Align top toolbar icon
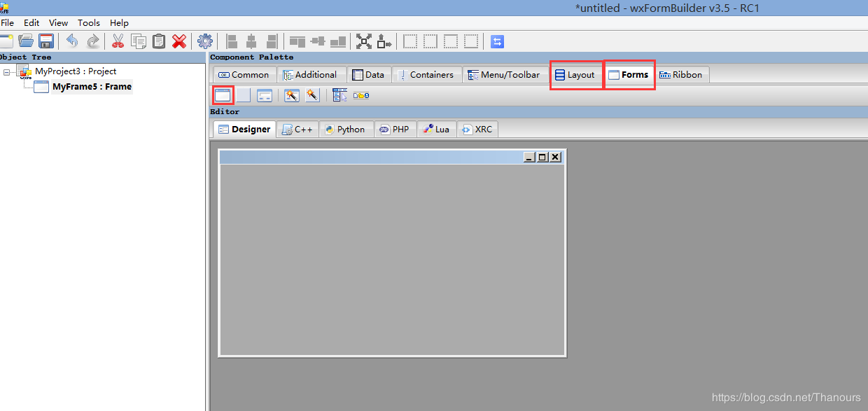This screenshot has width=868, height=411. tap(297, 41)
